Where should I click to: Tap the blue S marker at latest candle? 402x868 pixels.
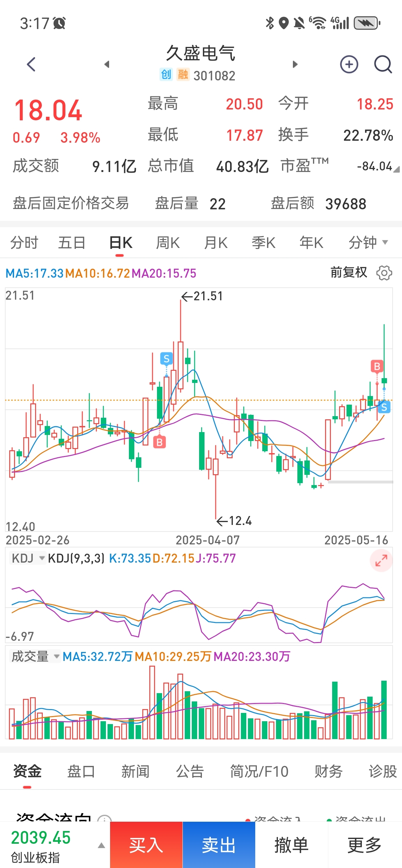coord(384,407)
